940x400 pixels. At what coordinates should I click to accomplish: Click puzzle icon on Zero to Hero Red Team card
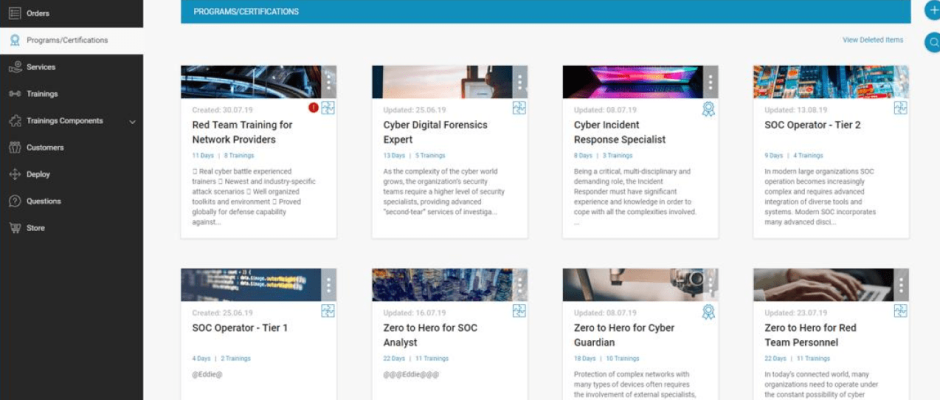tap(900, 311)
